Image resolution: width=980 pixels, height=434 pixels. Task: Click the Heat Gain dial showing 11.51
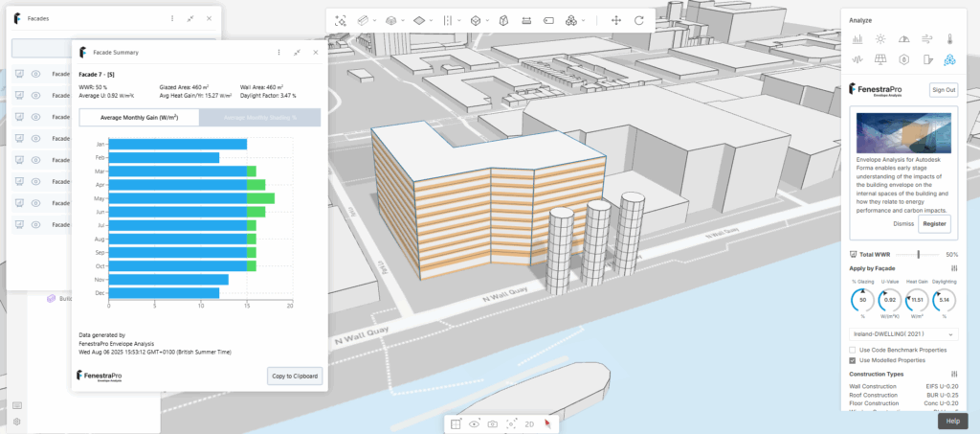point(917,301)
